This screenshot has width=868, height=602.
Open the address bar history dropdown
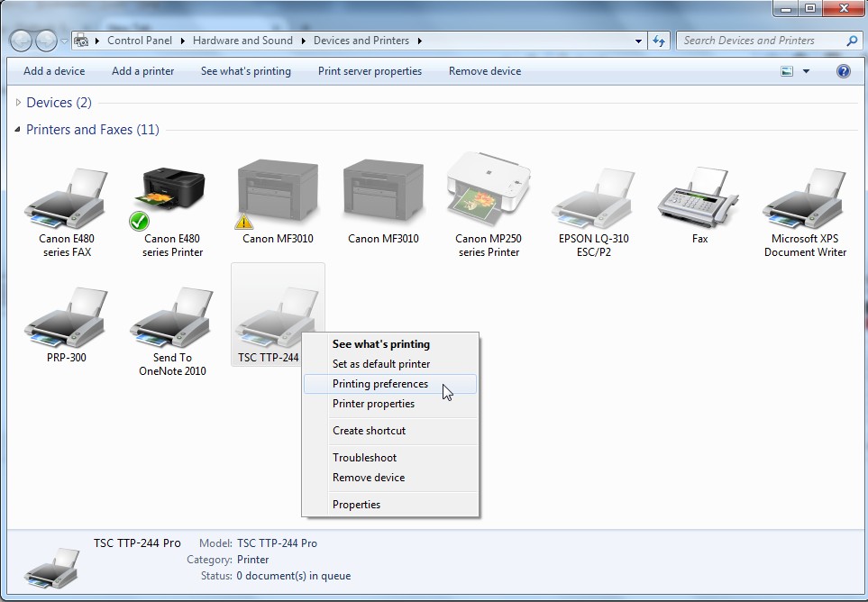(638, 41)
